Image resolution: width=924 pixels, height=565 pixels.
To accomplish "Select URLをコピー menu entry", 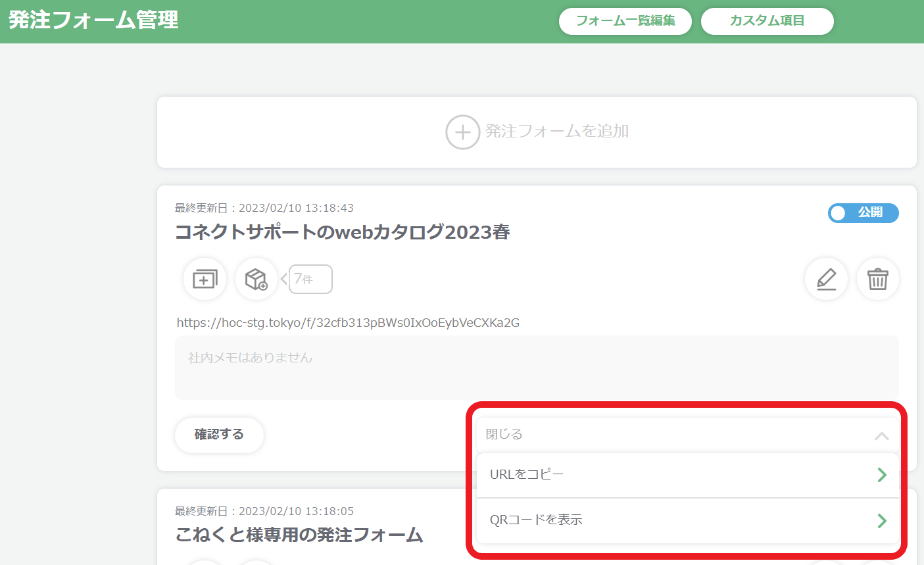I will click(687, 475).
